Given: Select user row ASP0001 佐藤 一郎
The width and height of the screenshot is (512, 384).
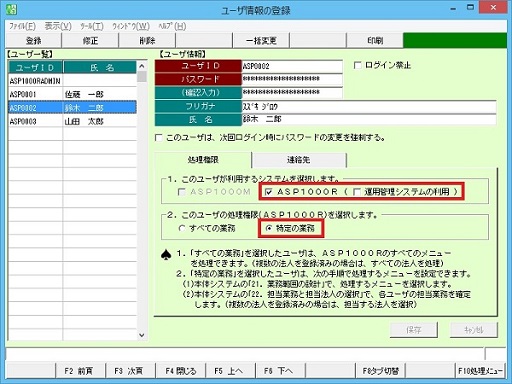Looking at the screenshot, I should click(72, 94).
